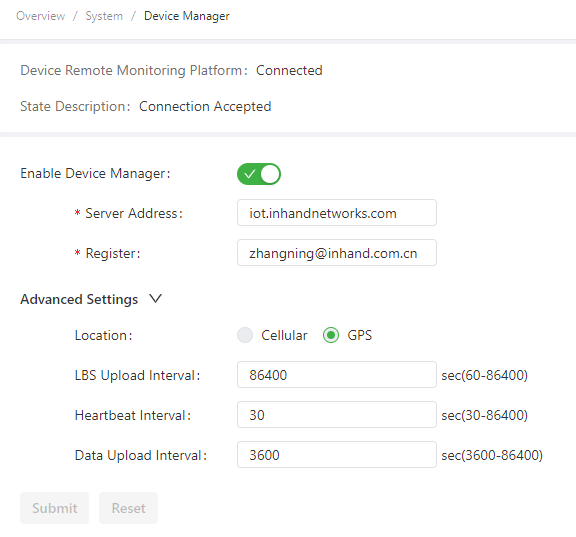
Task: Click the Register email field
Action: coord(337,253)
